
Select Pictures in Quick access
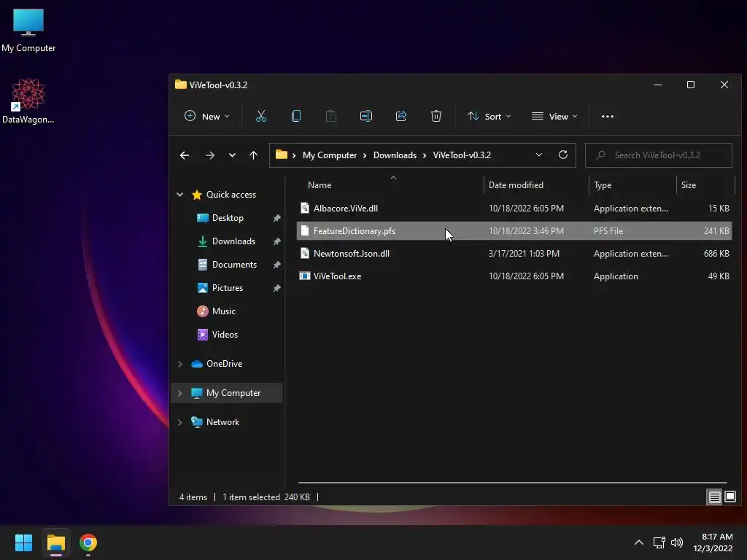228,288
